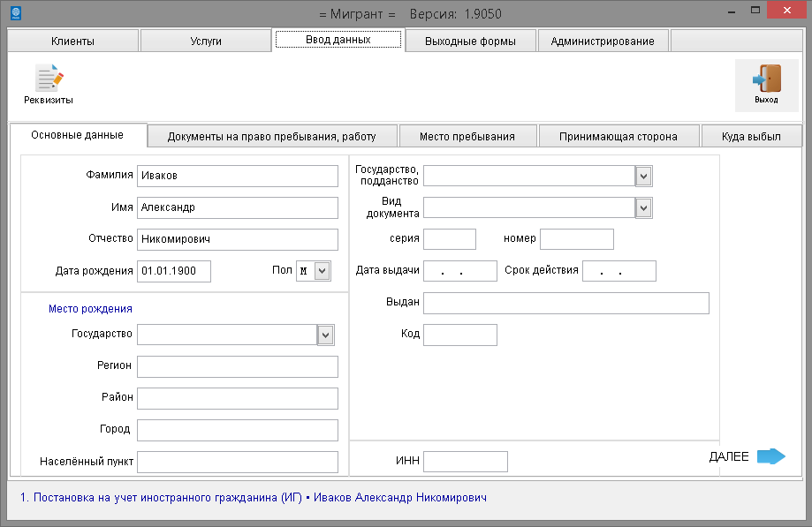Open the Вид документа dropdown
This screenshot has width=812, height=527.
(x=644, y=207)
